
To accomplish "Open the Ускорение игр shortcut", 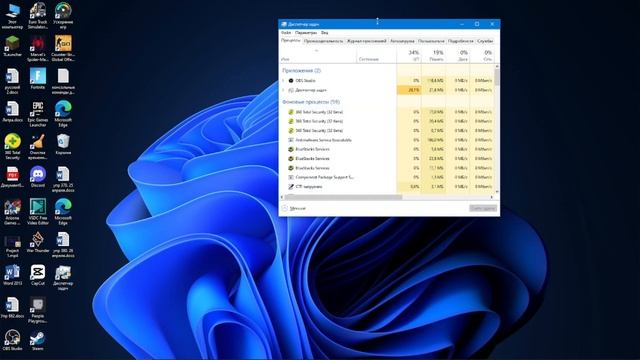I will tap(63, 16).
